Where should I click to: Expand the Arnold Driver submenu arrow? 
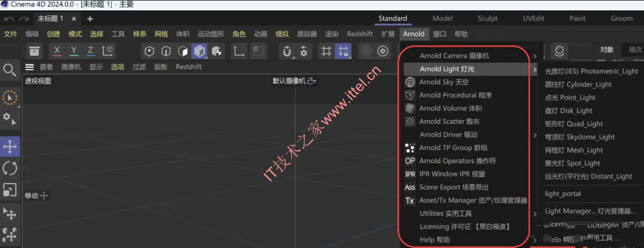pos(535,135)
